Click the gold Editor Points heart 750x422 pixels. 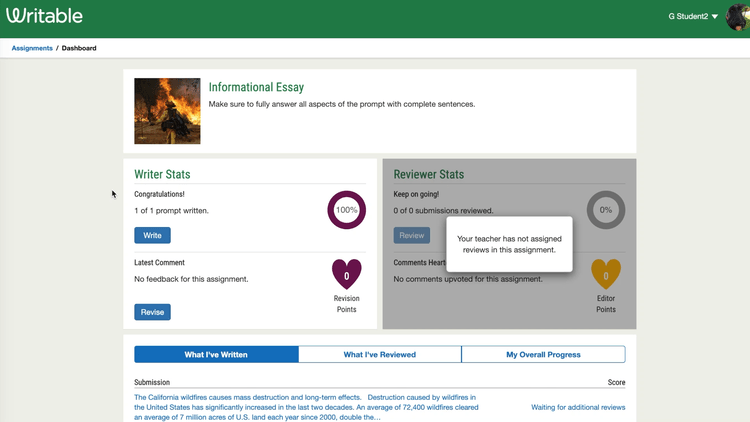tap(606, 274)
